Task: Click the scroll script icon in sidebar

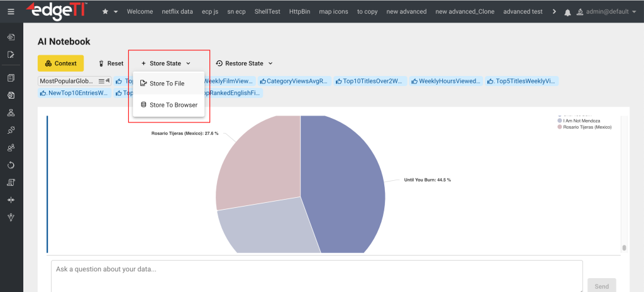Action: pyautogui.click(x=11, y=182)
